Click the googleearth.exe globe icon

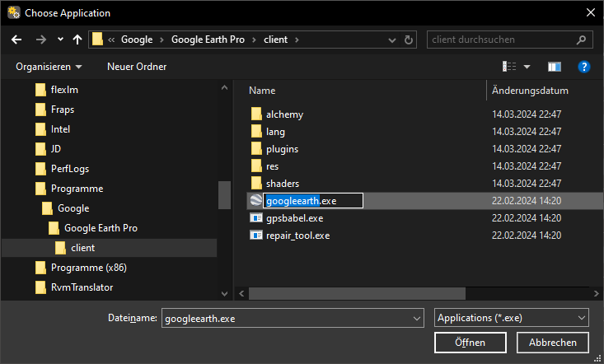(256, 200)
